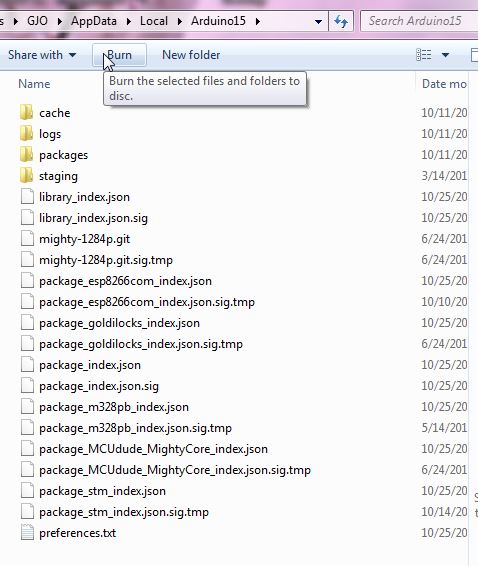
Task: Click the cache folder icon
Action: click(27, 113)
